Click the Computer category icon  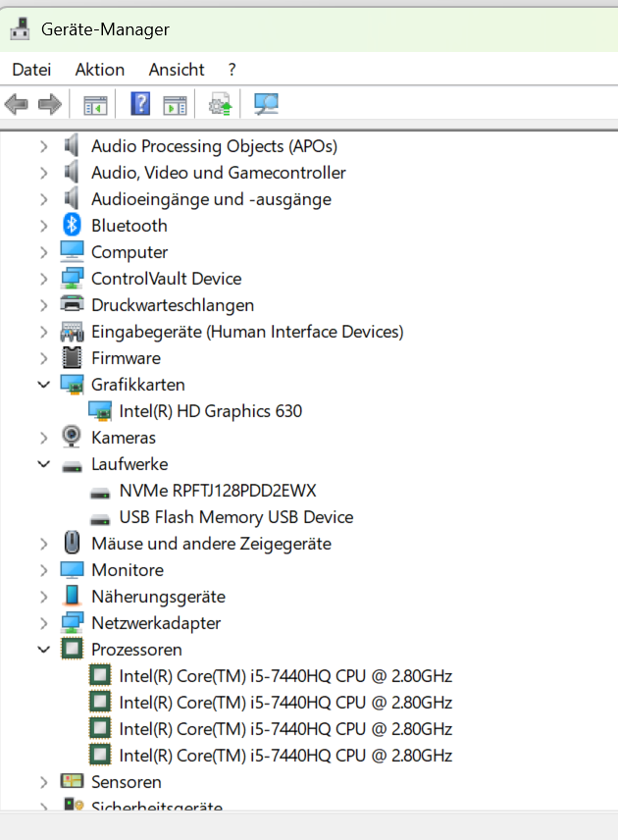72,251
